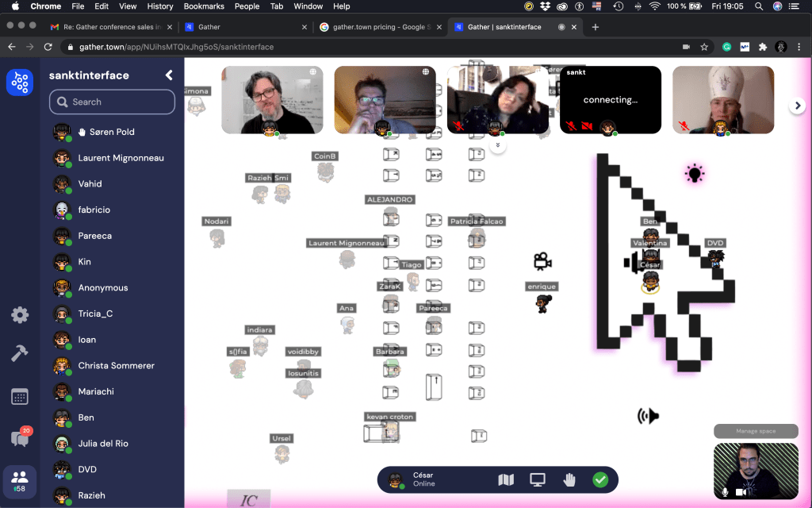Show more video tiles with right arrow
The image size is (812, 508).
[797, 106]
